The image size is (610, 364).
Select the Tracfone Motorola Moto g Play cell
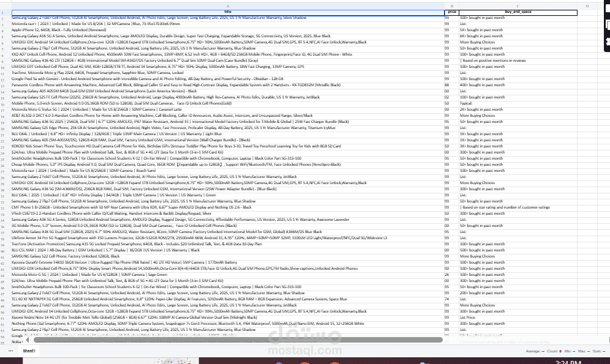coord(228,73)
